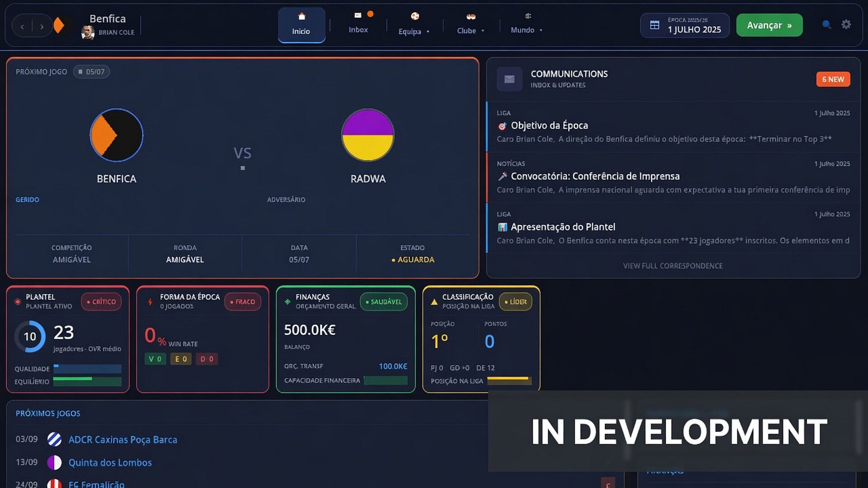The height and width of the screenshot is (488, 868).
Task: Expand the Clube menu
Action: click(x=471, y=24)
